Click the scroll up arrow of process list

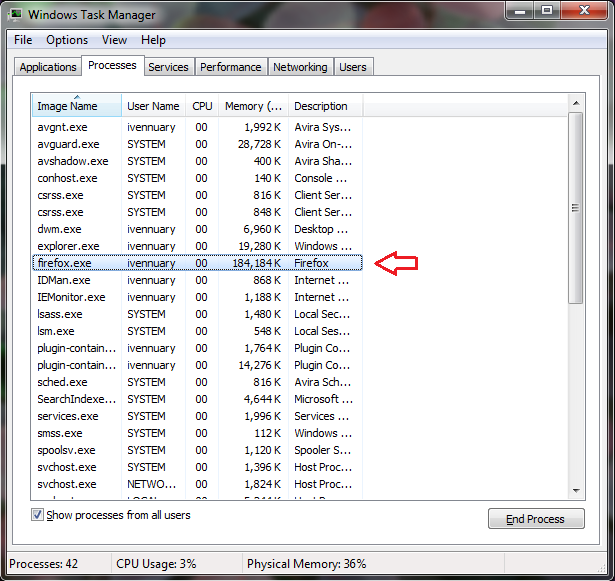(x=576, y=103)
